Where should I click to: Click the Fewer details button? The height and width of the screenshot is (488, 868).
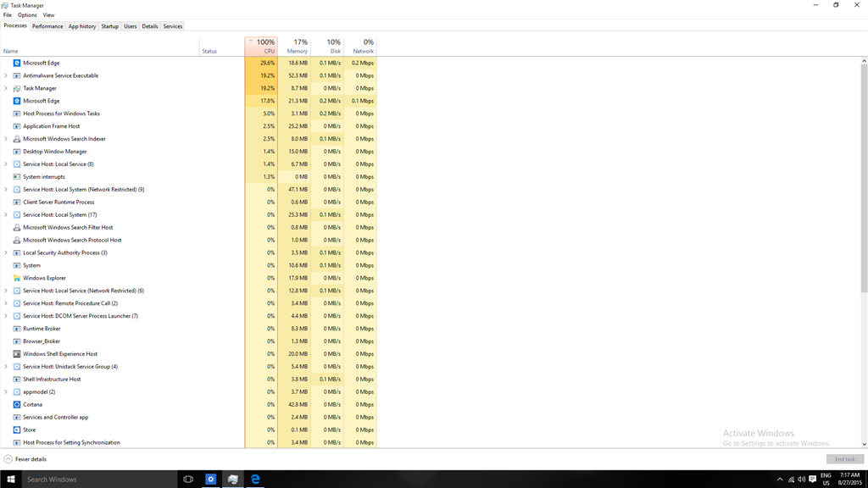(25, 458)
